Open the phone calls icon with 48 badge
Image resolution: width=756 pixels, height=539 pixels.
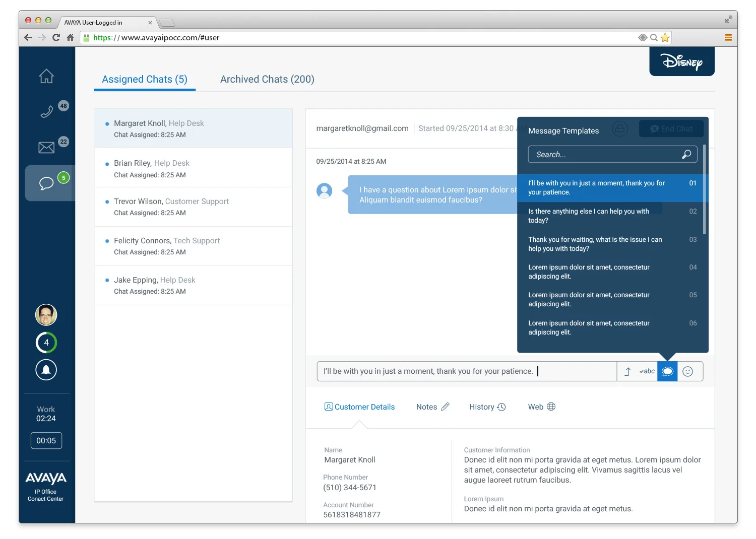(x=47, y=111)
